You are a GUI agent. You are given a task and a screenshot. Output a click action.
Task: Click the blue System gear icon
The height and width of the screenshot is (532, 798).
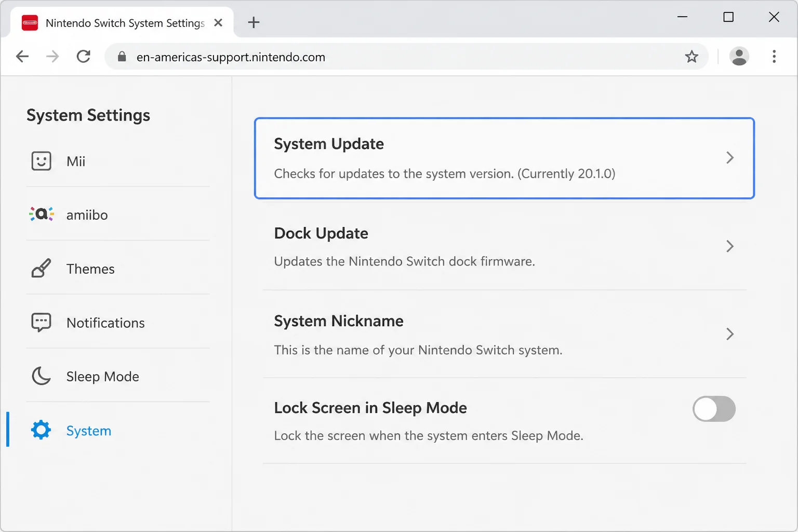coord(41,430)
